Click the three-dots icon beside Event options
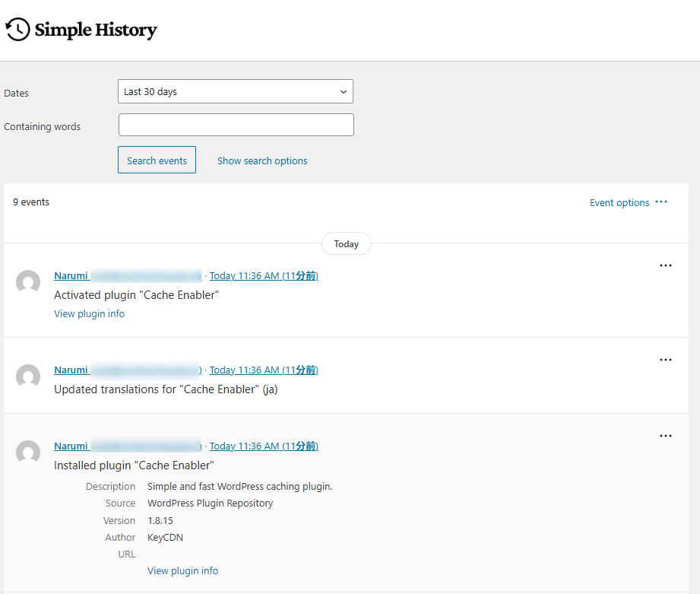The width and height of the screenshot is (700, 594). pyautogui.click(x=661, y=202)
